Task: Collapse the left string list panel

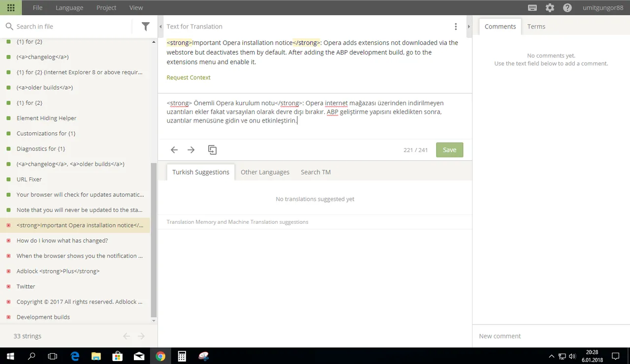Action: [161, 27]
